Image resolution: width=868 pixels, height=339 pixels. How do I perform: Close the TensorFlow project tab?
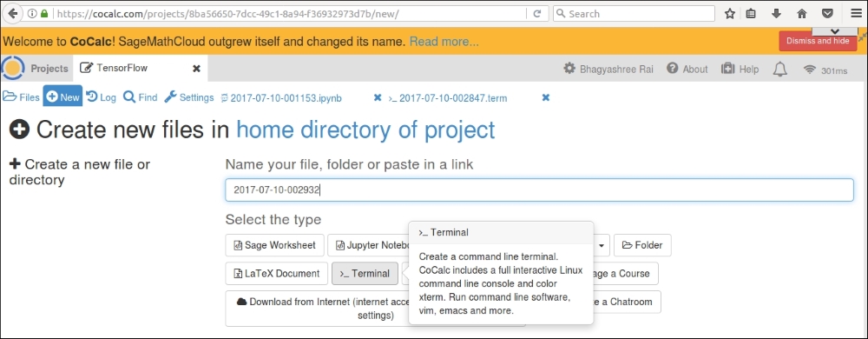196,69
